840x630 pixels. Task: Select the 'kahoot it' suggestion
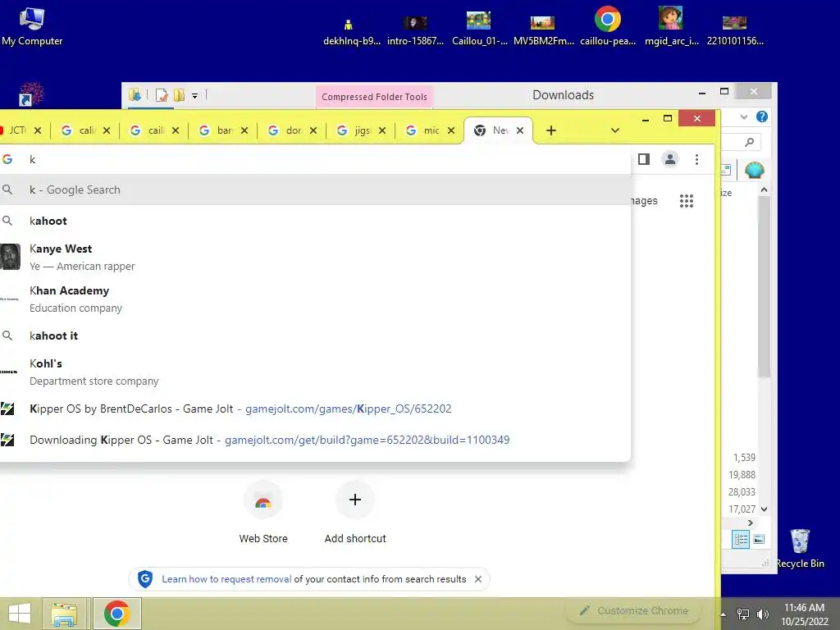coord(315,336)
